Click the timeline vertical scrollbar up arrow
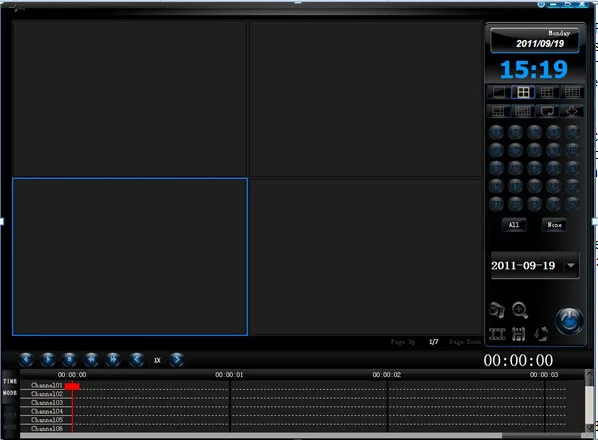Image resolution: width=598 pixels, height=440 pixels. coord(589,374)
